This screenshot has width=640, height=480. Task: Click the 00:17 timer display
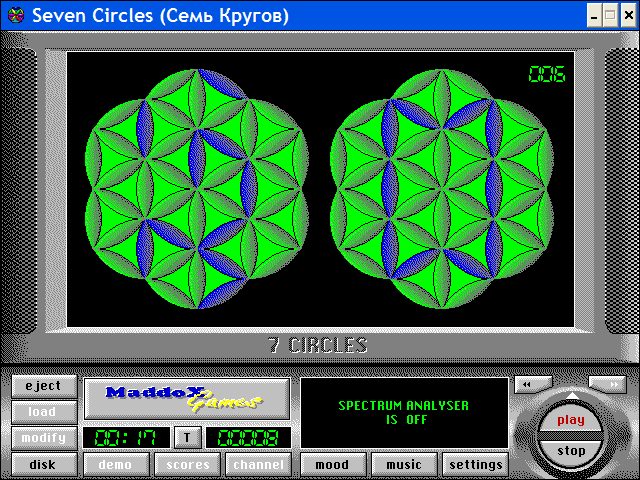[126, 438]
